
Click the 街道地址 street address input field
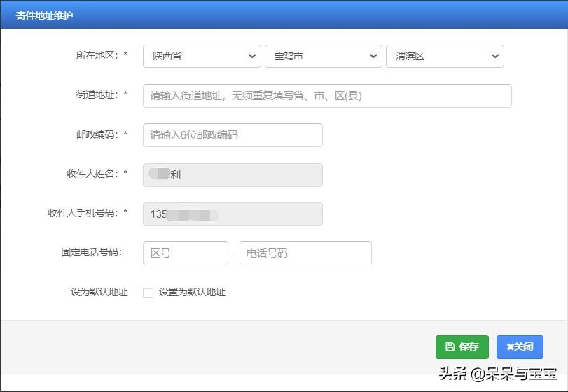[327, 96]
